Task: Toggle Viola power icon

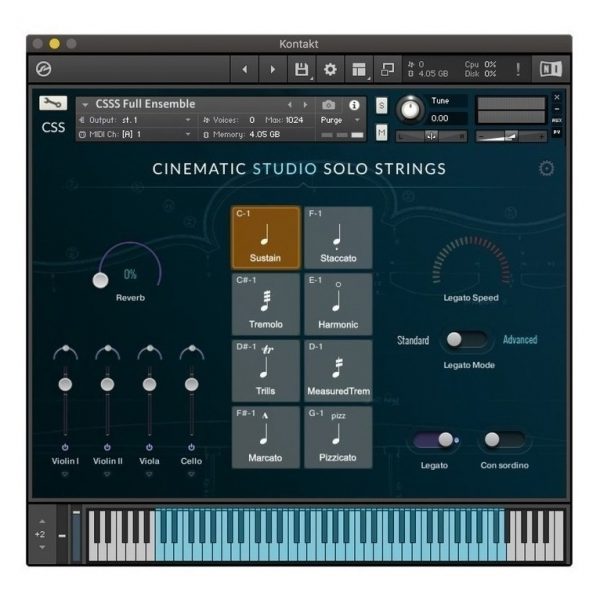Action: click(149, 447)
